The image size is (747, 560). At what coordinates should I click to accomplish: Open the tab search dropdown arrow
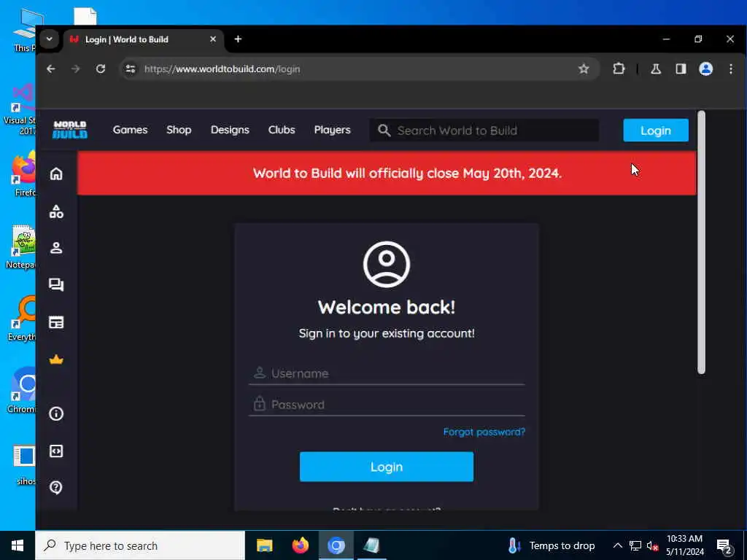pos(49,39)
